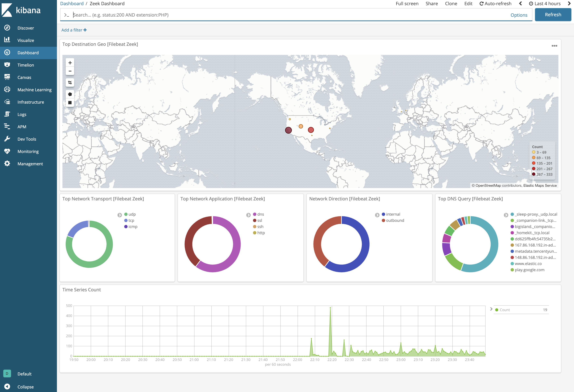Toggle udp in Top Network Transport legend

pyautogui.click(x=131, y=214)
